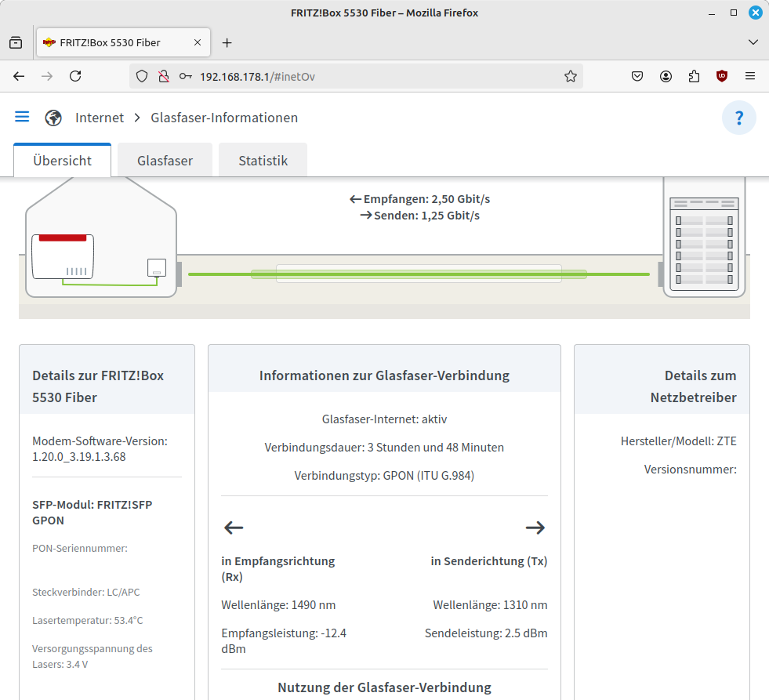
Task: Click the send direction right arrow icon
Action: click(535, 528)
